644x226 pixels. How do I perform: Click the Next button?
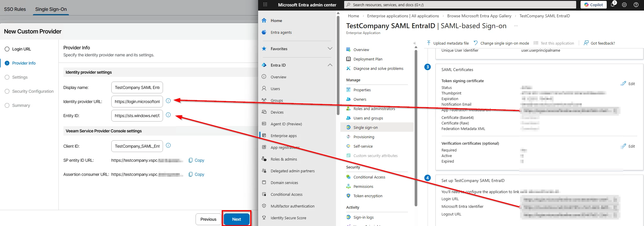click(x=237, y=219)
